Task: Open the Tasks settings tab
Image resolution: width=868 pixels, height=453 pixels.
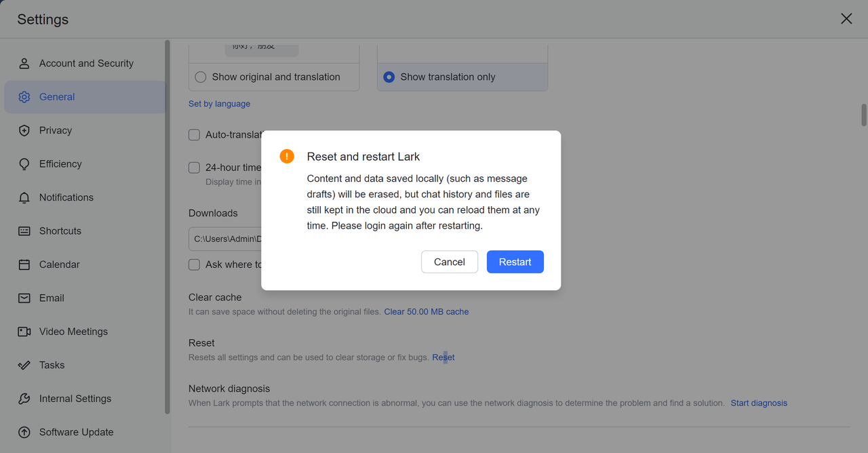Action: click(52, 365)
